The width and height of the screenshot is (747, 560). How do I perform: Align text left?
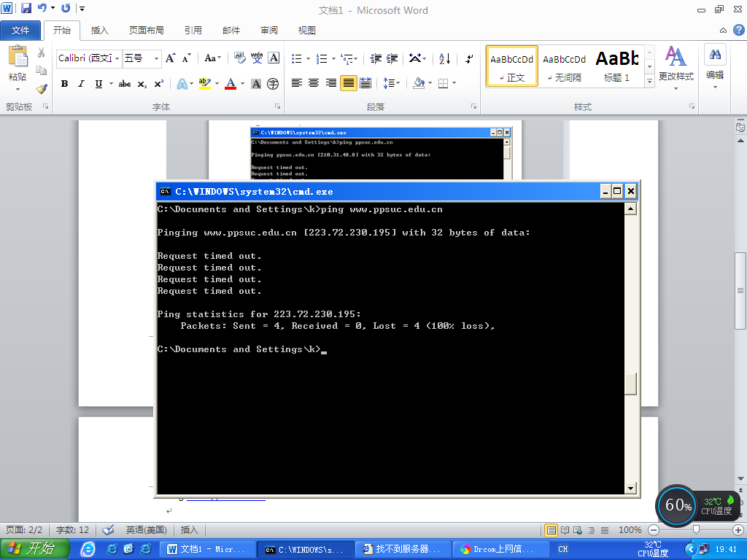(297, 83)
